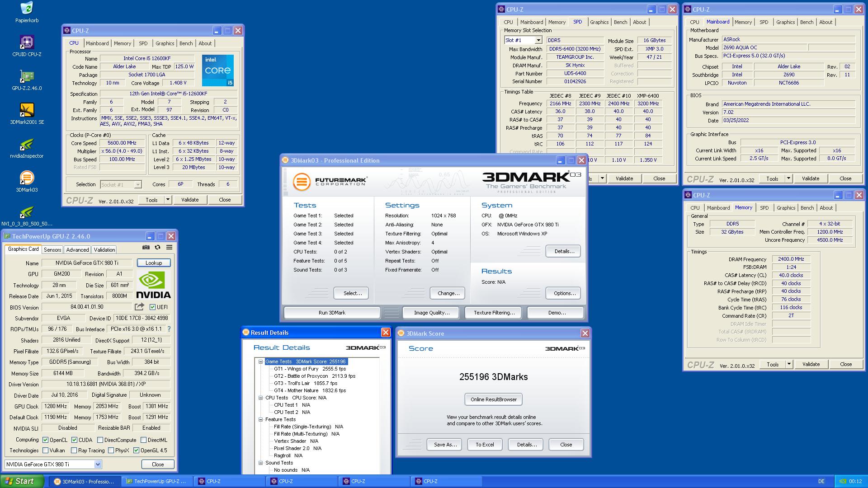Image resolution: width=868 pixels, height=488 pixels.
Task: Click NVIDIA tray icon in system tray
Action: point(842,481)
